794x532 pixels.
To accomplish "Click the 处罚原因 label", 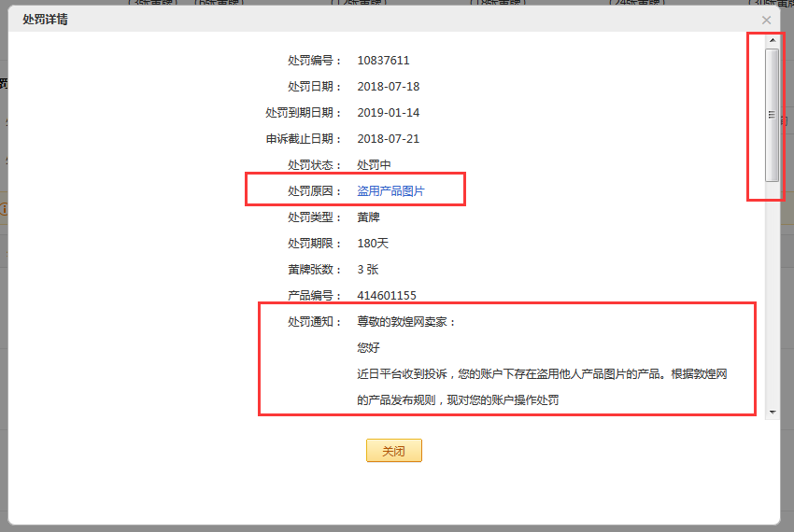I will [314, 190].
